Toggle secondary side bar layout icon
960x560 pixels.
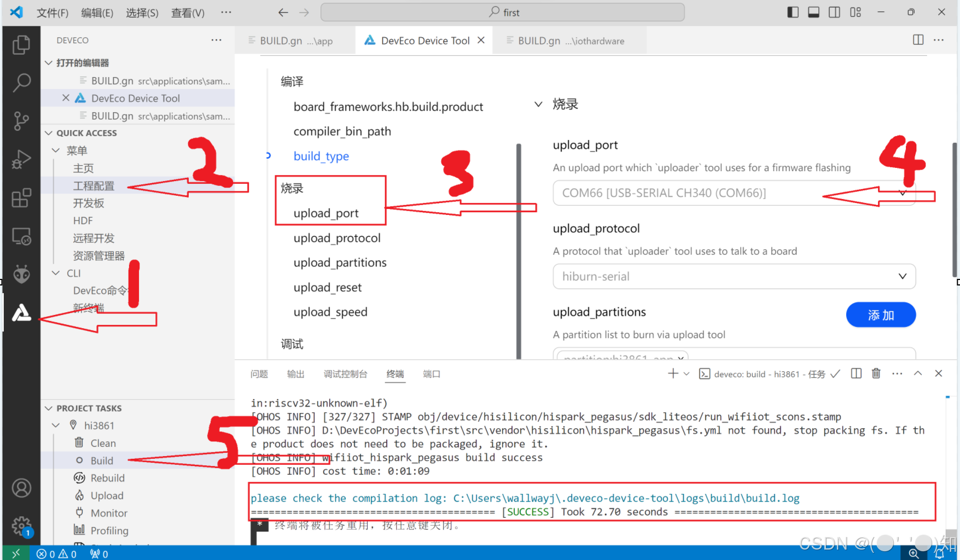[834, 12]
